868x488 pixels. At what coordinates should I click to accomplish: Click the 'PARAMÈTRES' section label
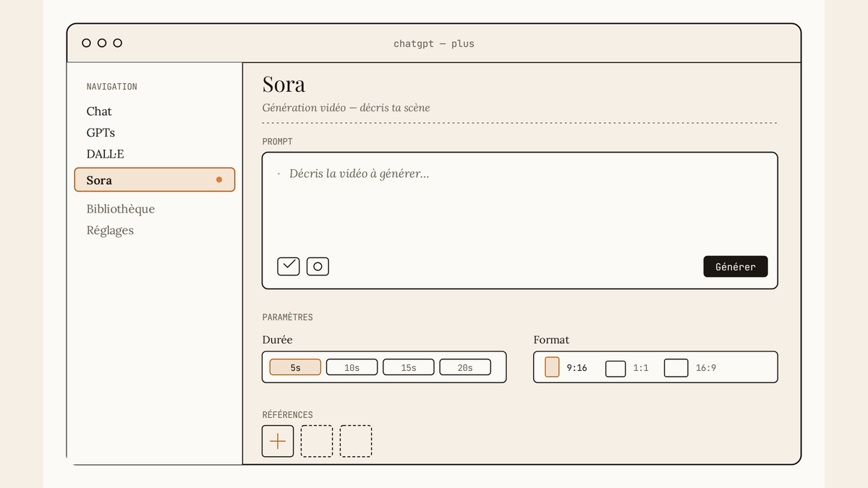click(x=287, y=317)
